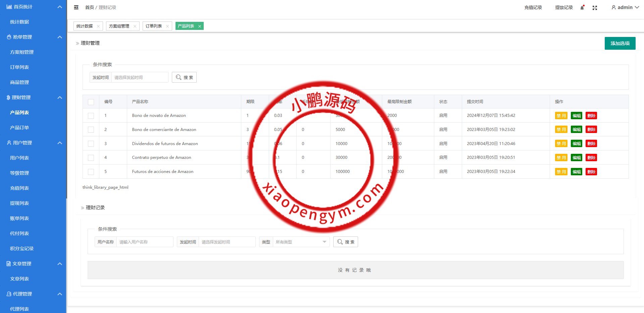
Task: Delete the Contrato perpetuo de Amazon row
Action: coord(591,158)
